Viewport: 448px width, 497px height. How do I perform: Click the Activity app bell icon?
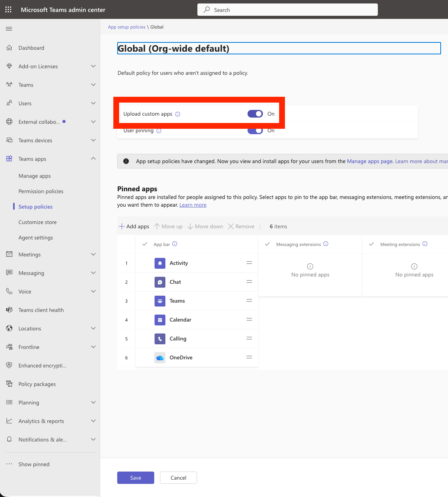(x=160, y=263)
